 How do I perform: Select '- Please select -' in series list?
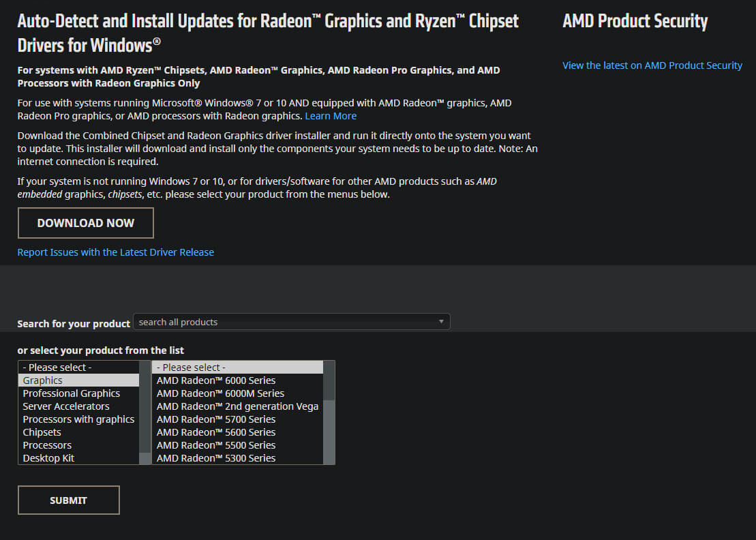pyautogui.click(x=238, y=367)
